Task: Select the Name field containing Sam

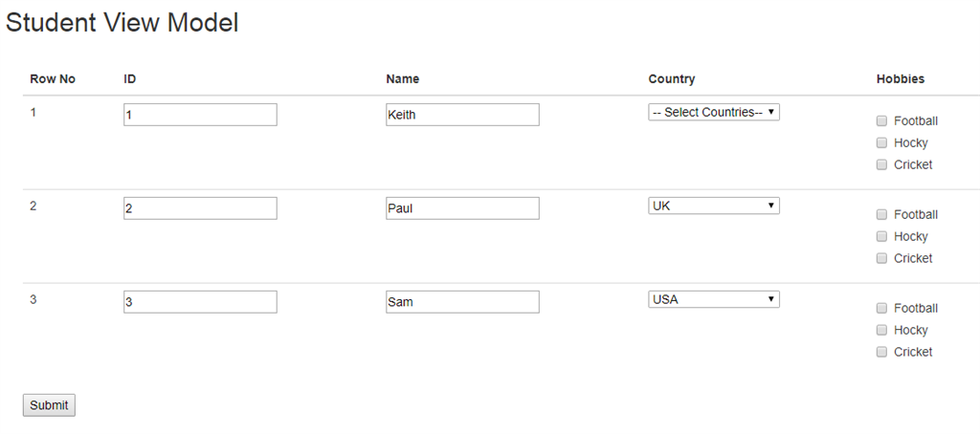Action: [462, 302]
